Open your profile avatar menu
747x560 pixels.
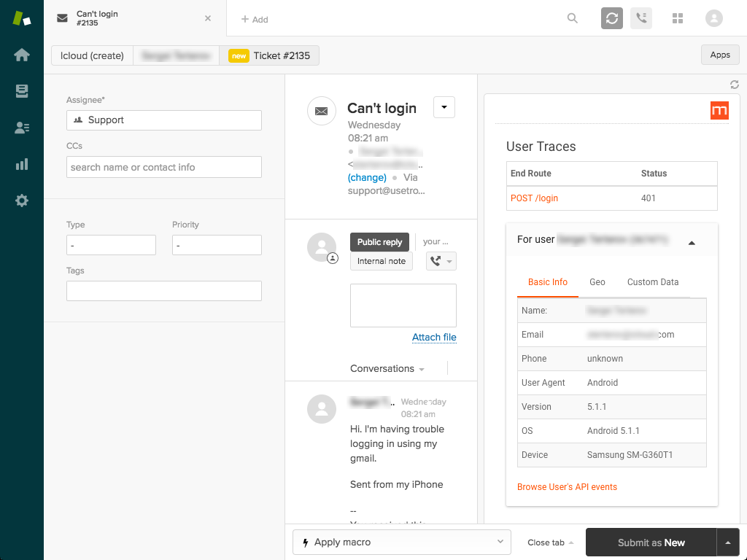pyautogui.click(x=713, y=18)
